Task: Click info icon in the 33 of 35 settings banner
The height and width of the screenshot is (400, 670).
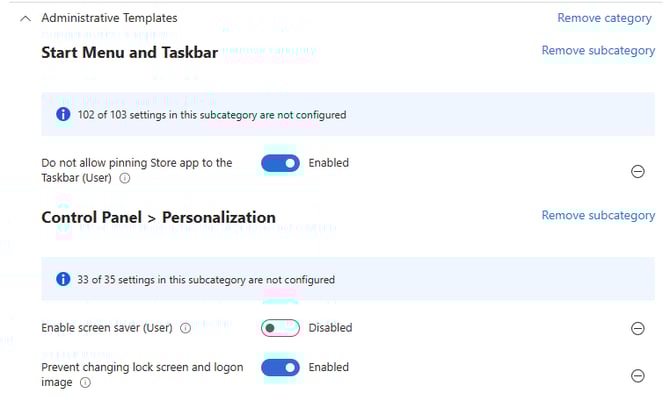Action: [63, 279]
